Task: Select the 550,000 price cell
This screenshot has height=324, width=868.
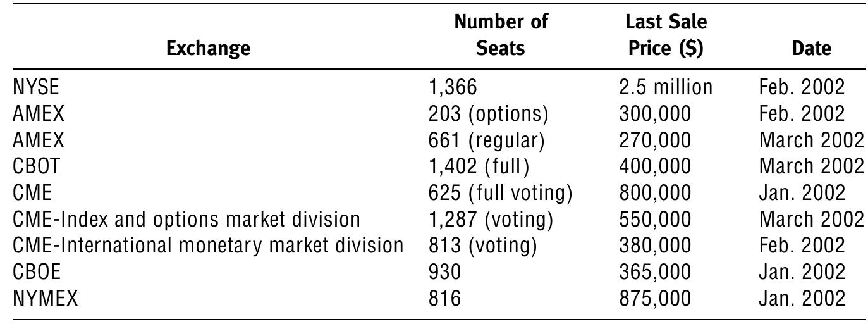Action: pyautogui.click(x=656, y=220)
